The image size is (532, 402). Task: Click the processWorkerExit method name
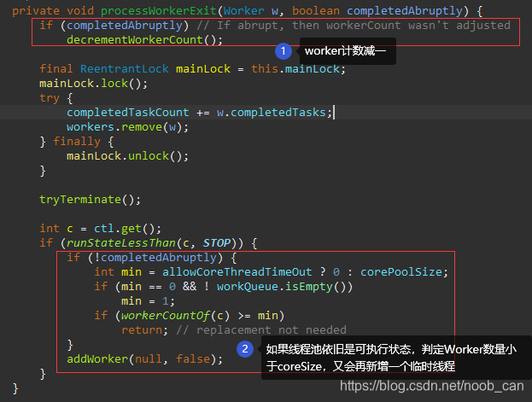coord(159,11)
